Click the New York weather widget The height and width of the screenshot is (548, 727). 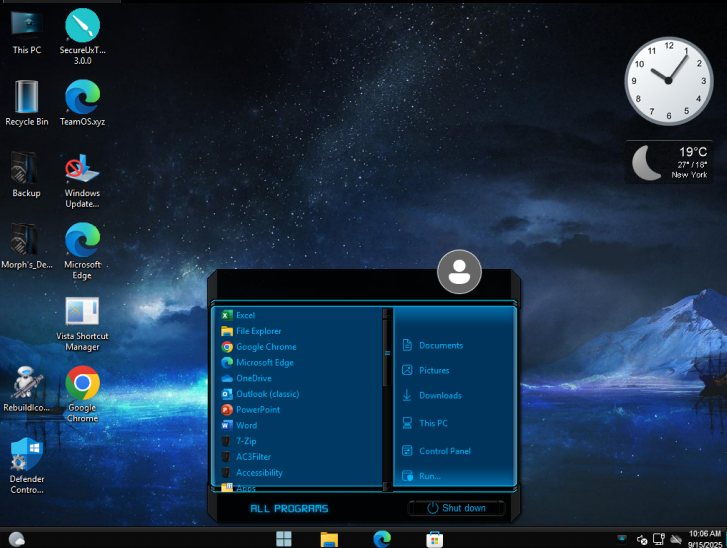coord(669,162)
